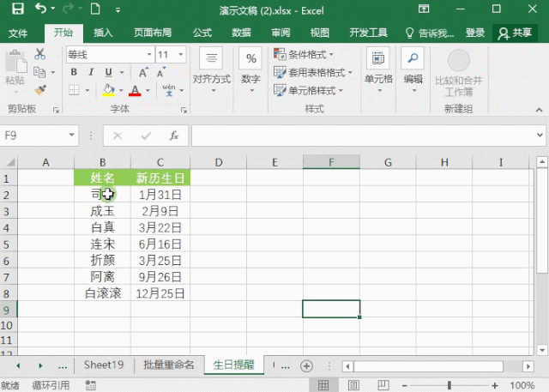Open font settings dialog launcher
549x392 pixels.
[x=184, y=111]
